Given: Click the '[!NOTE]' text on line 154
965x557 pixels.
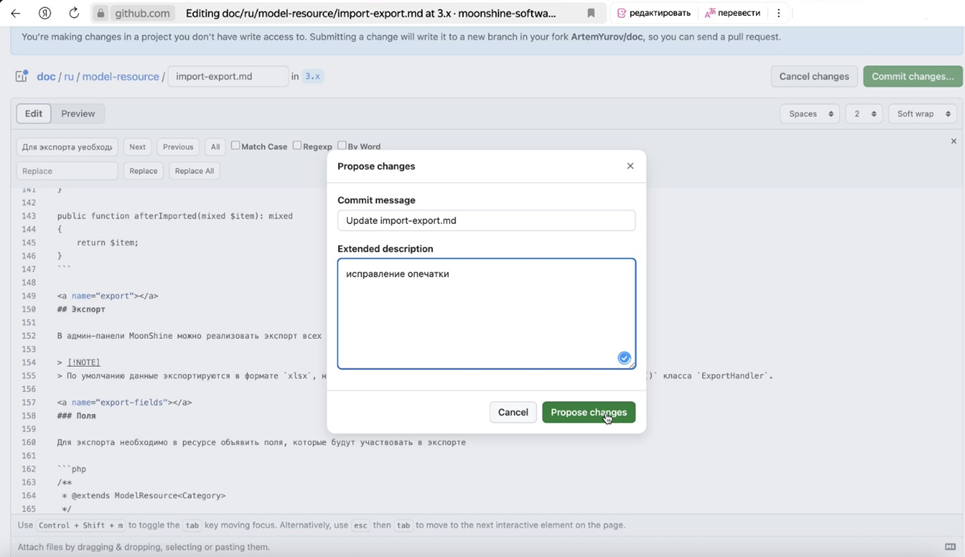Looking at the screenshot, I should [x=84, y=362].
